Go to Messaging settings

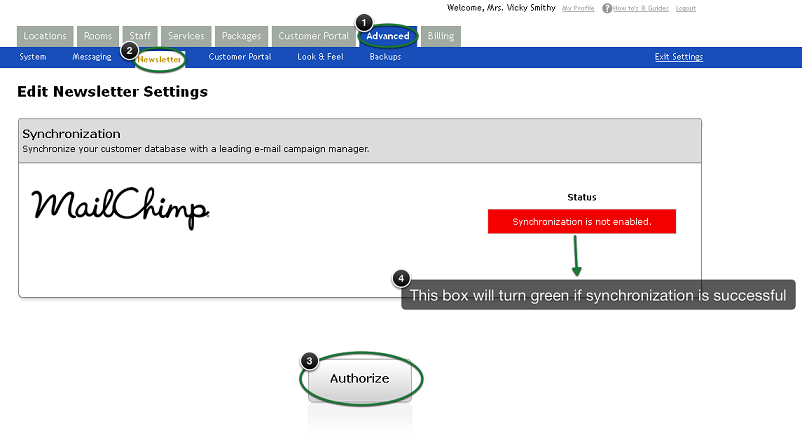pos(92,57)
